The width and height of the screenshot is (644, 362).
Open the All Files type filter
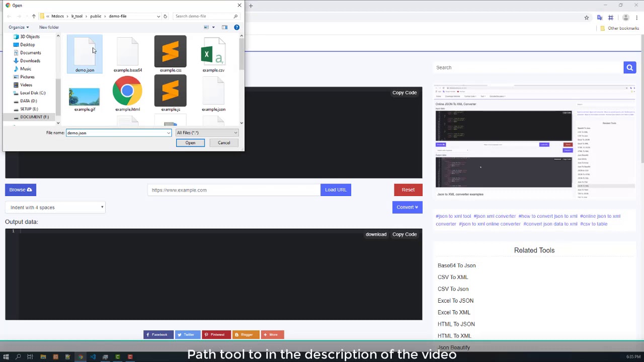pos(207,133)
